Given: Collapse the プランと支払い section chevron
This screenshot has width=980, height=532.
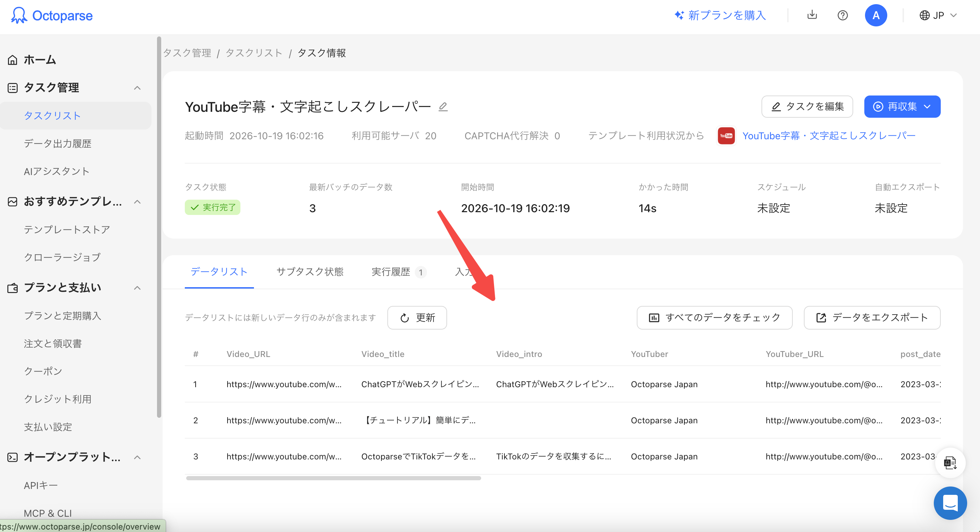Looking at the screenshot, I should pos(137,288).
